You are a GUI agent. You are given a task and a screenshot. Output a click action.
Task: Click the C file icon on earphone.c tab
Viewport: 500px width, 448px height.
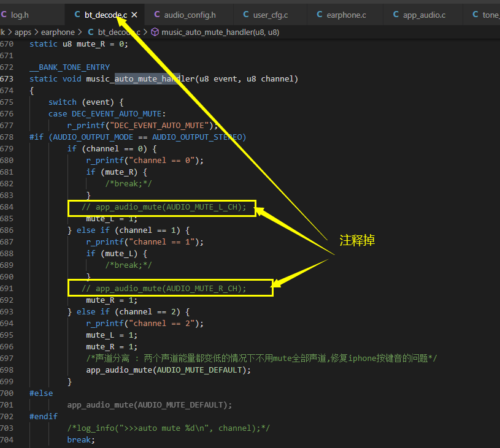[x=320, y=14]
